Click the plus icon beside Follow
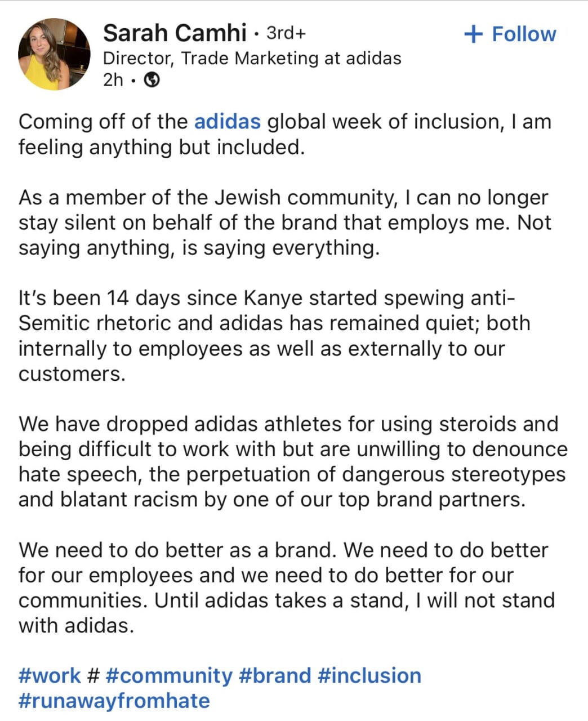 [473, 34]
